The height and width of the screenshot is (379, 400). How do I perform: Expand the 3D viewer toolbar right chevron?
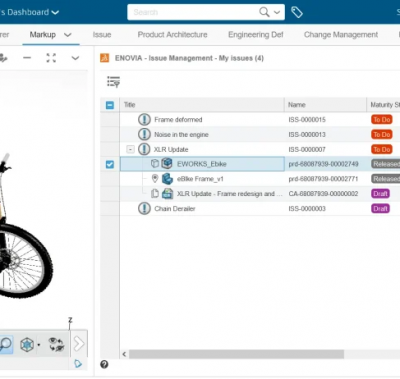coord(79,344)
